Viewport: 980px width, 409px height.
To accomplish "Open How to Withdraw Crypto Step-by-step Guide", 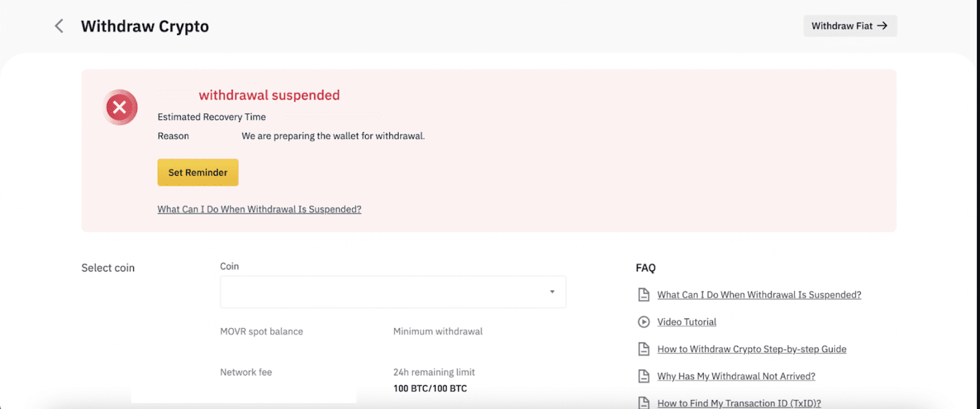I will coord(752,349).
